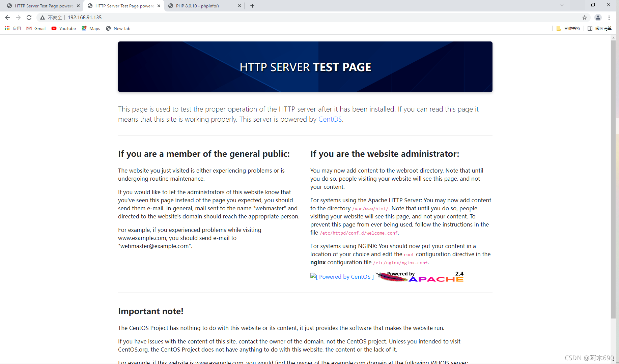Screen dimensions: 619x364
Task: Follow the CentOS link in intro paragraph
Action: tap(330, 119)
